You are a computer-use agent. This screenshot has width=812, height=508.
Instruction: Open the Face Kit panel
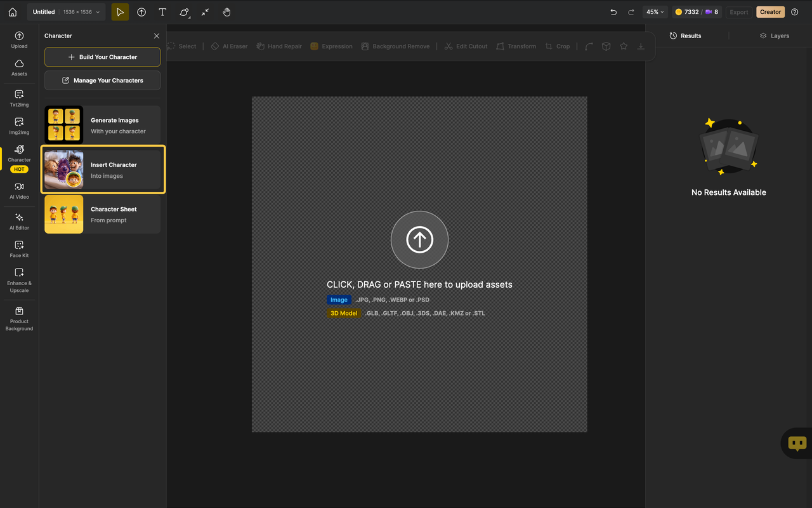click(x=19, y=248)
